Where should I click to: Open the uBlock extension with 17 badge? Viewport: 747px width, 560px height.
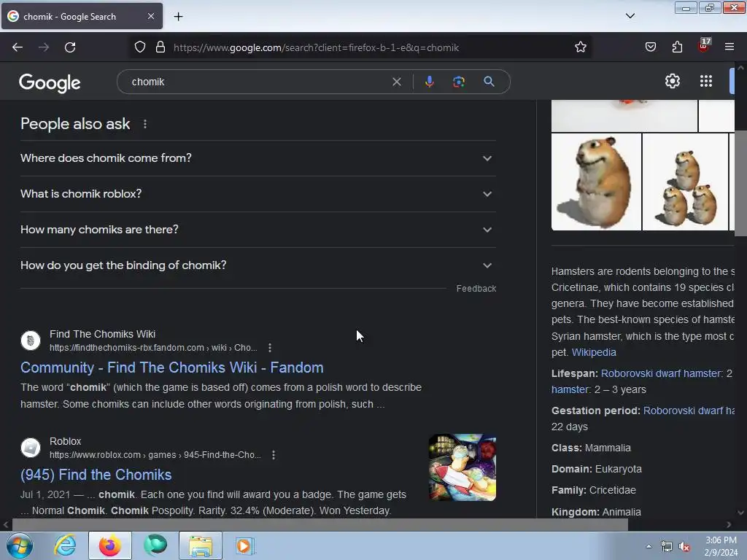point(704,46)
